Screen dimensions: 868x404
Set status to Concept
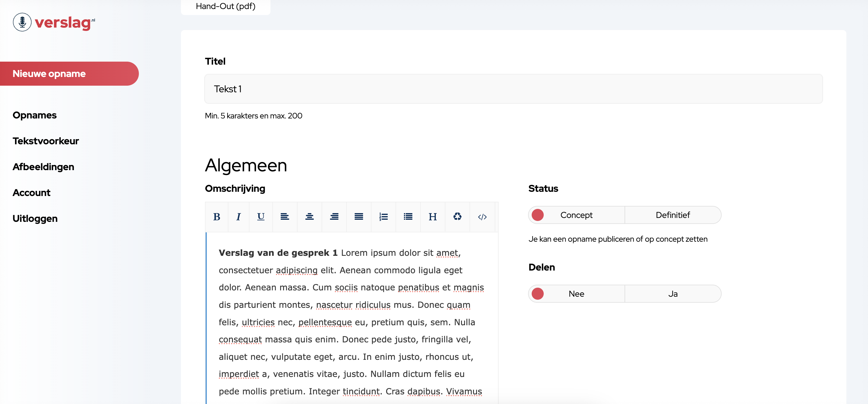coord(576,215)
